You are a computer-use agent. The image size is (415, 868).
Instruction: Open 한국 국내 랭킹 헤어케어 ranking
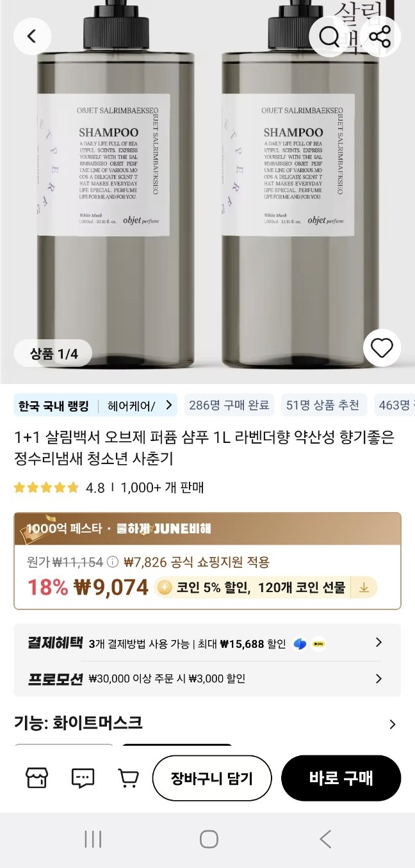(x=95, y=405)
